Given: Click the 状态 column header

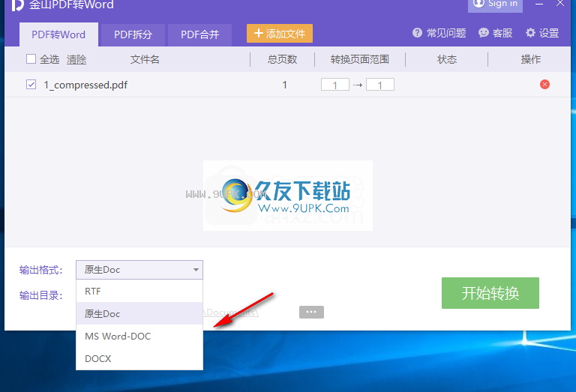Looking at the screenshot, I should click(447, 59).
